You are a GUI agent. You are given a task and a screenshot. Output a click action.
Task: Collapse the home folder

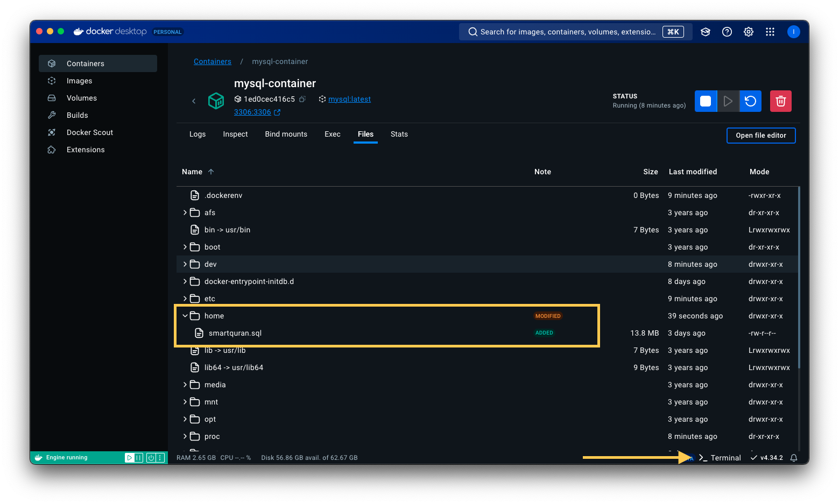point(185,316)
